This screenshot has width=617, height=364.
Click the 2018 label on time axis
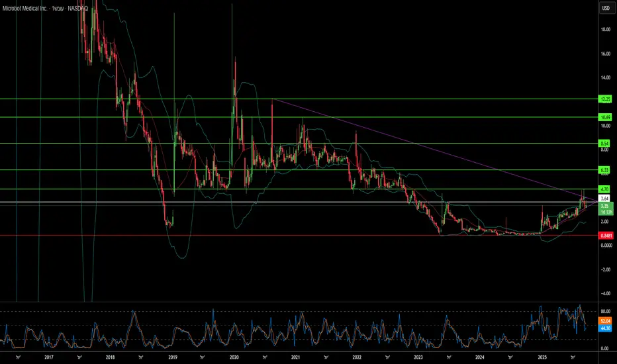pos(110,357)
